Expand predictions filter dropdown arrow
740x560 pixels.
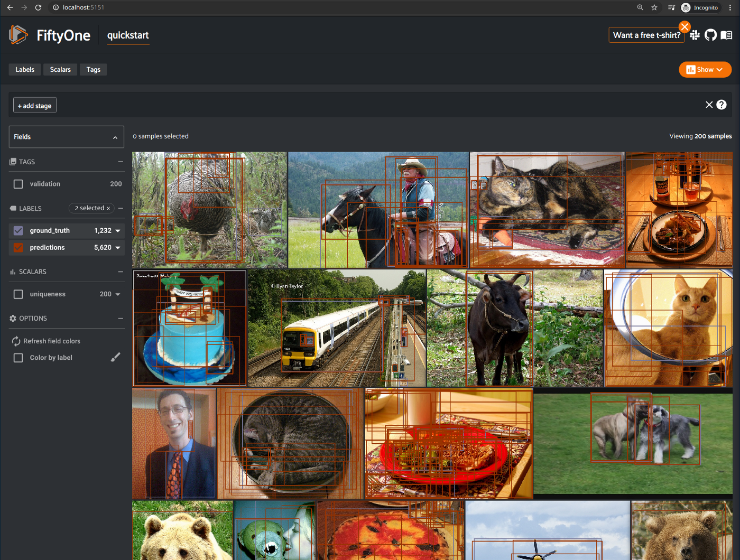pyautogui.click(x=118, y=248)
